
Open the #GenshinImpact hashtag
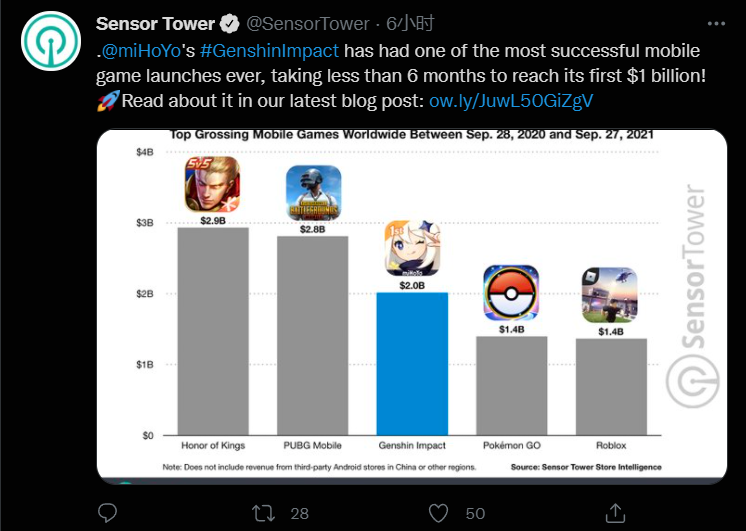point(270,51)
